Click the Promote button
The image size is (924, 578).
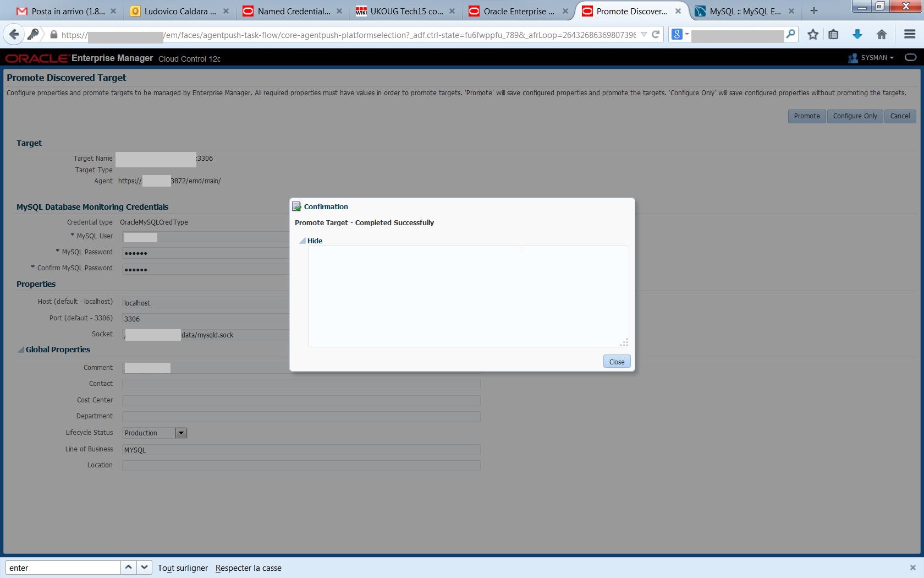click(806, 116)
